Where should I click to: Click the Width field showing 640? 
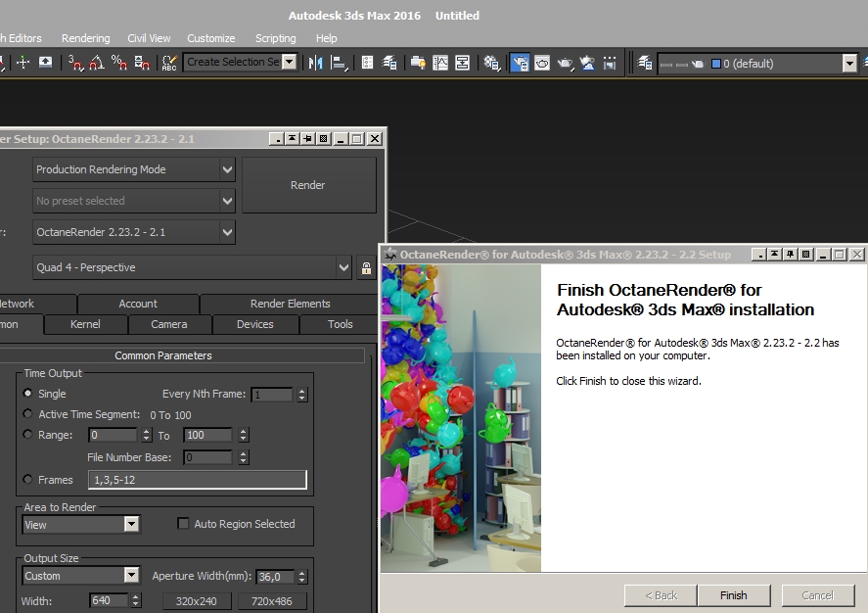click(109, 601)
